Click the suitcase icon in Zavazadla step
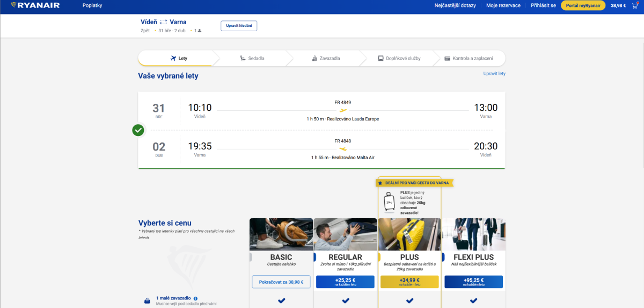This screenshot has width=644, height=308. (x=314, y=58)
